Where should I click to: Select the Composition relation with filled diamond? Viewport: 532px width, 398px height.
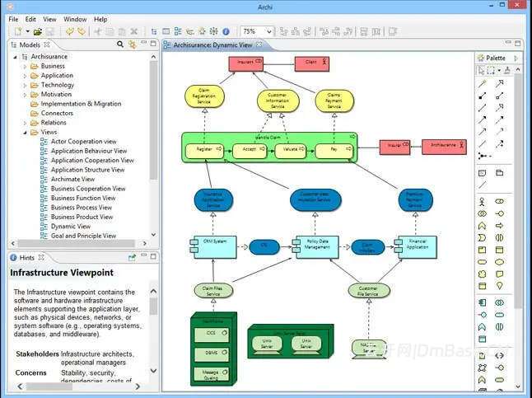pos(482,96)
